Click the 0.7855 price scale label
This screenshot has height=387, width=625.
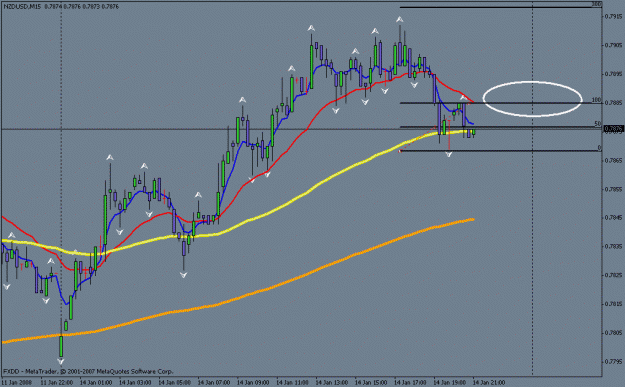click(613, 189)
